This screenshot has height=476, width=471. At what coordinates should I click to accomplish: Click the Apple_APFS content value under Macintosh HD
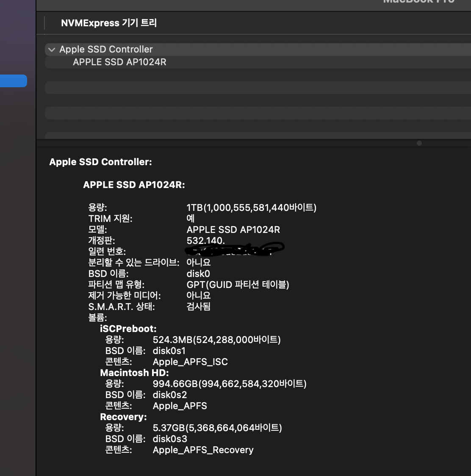pos(180,406)
